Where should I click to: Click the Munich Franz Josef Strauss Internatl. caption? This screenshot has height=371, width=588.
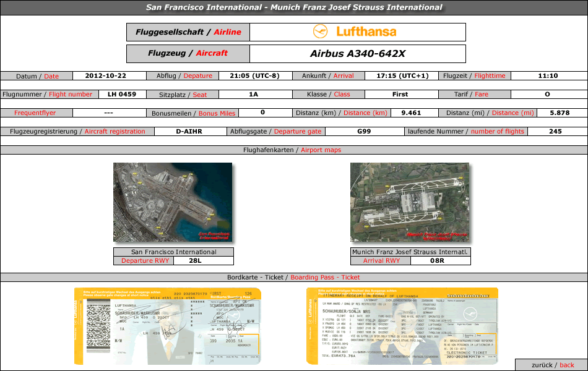(x=410, y=252)
